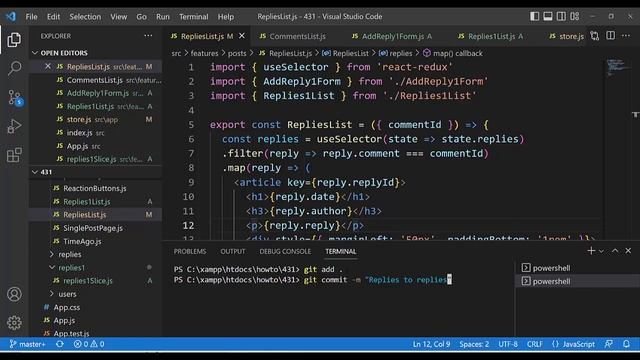The width and height of the screenshot is (640, 360).
Task: Change Spaces: 2 indentation setting
Action: 474,344
